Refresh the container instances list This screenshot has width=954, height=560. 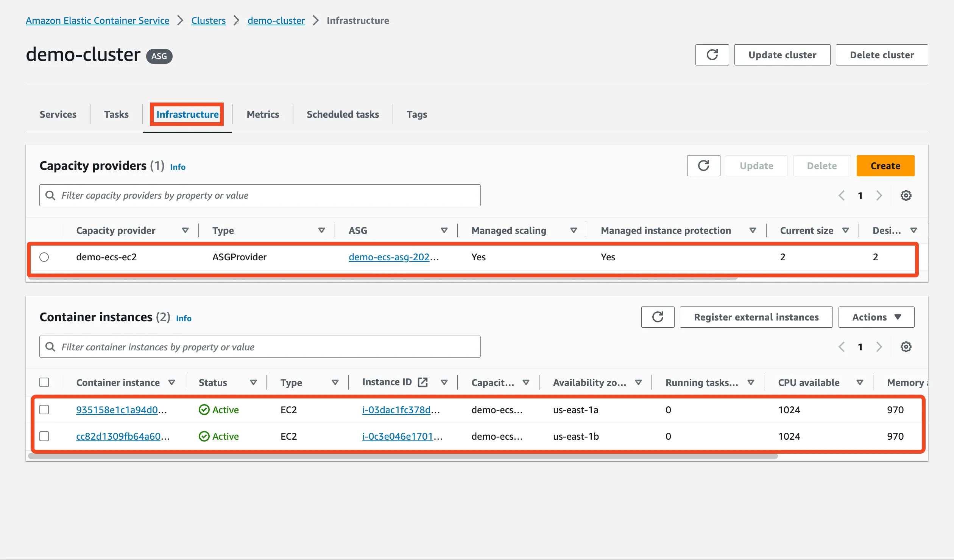tap(658, 317)
